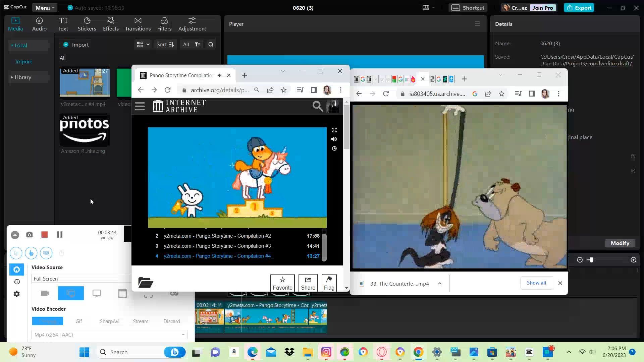Screen dimensions: 644x362
Task: Click Show all downloads in right browser
Action: (x=536, y=283)
